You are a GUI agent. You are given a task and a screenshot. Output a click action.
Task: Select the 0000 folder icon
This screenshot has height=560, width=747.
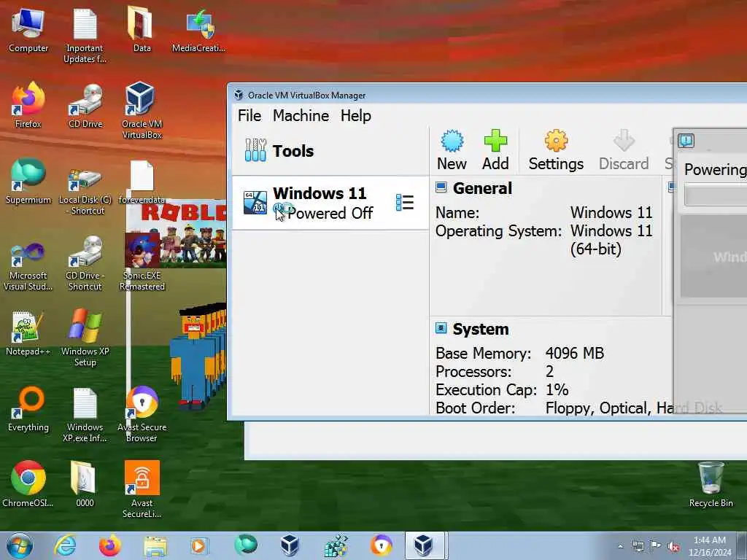point(85,484)
